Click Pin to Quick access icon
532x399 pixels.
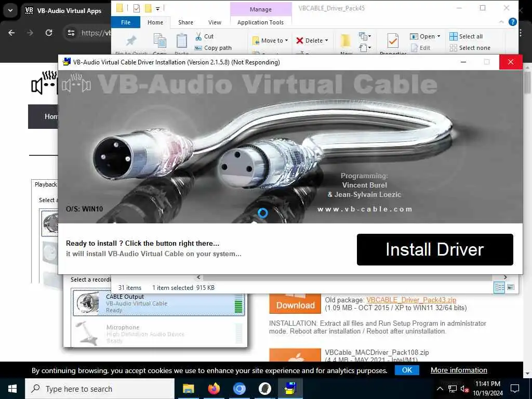(x=131, y=41)
